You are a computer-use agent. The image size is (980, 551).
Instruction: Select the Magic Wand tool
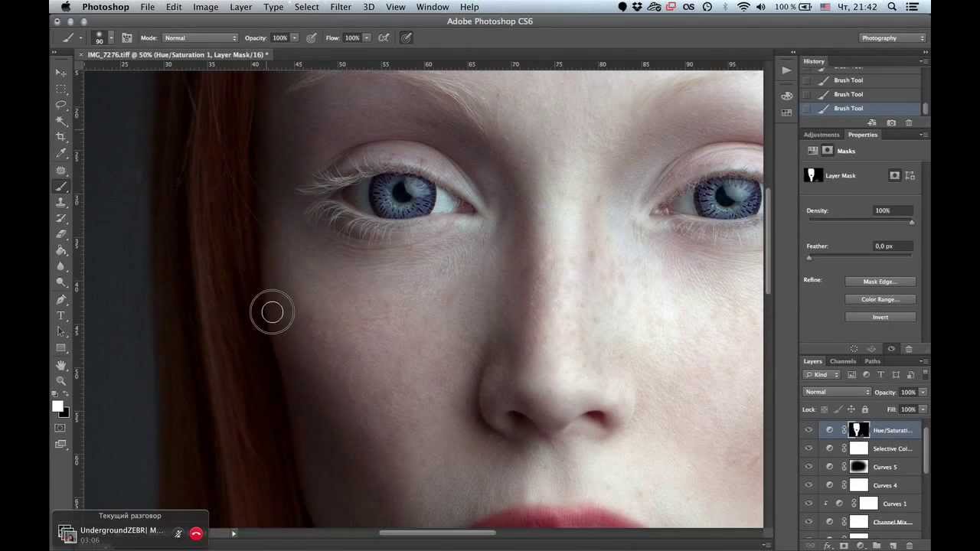tap(61, 121)
